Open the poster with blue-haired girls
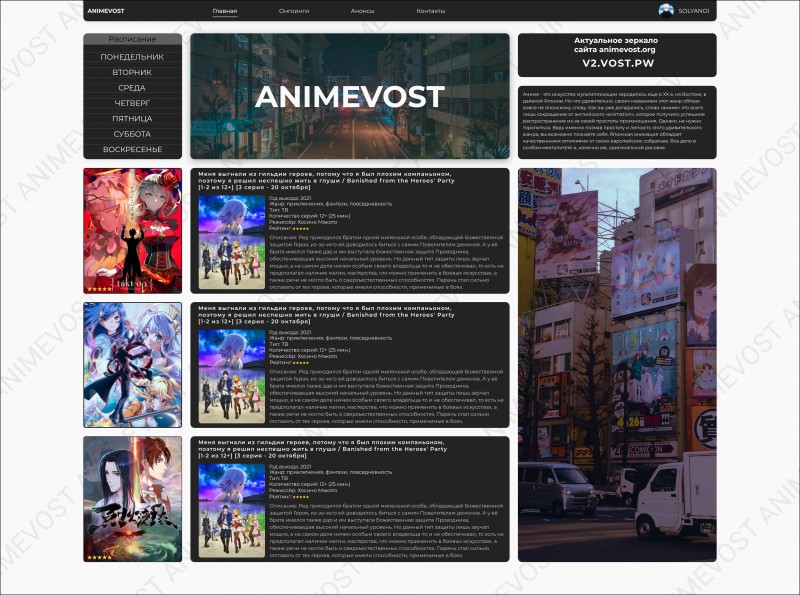Image resolution: width=800 pixels, height=595 pixels. 133,365
